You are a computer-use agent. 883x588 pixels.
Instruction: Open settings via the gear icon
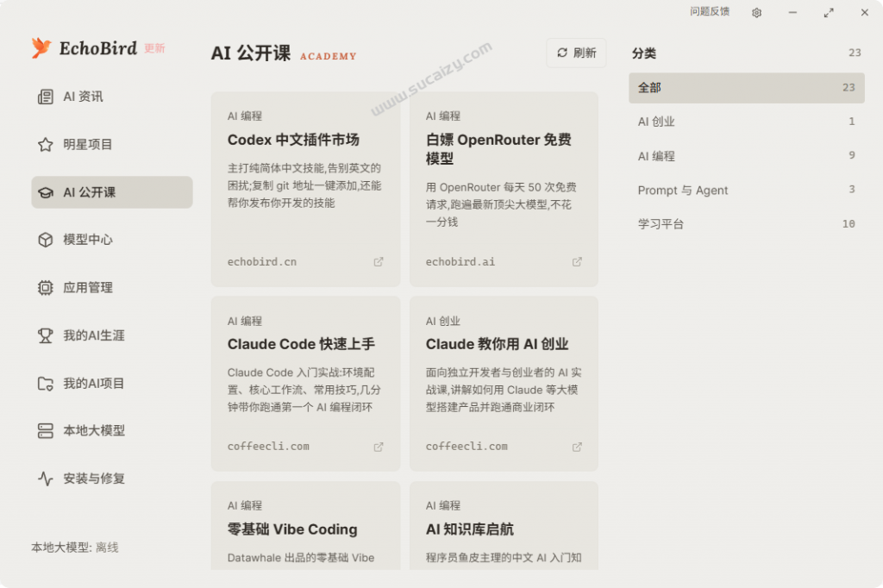(x=756, y=12)
